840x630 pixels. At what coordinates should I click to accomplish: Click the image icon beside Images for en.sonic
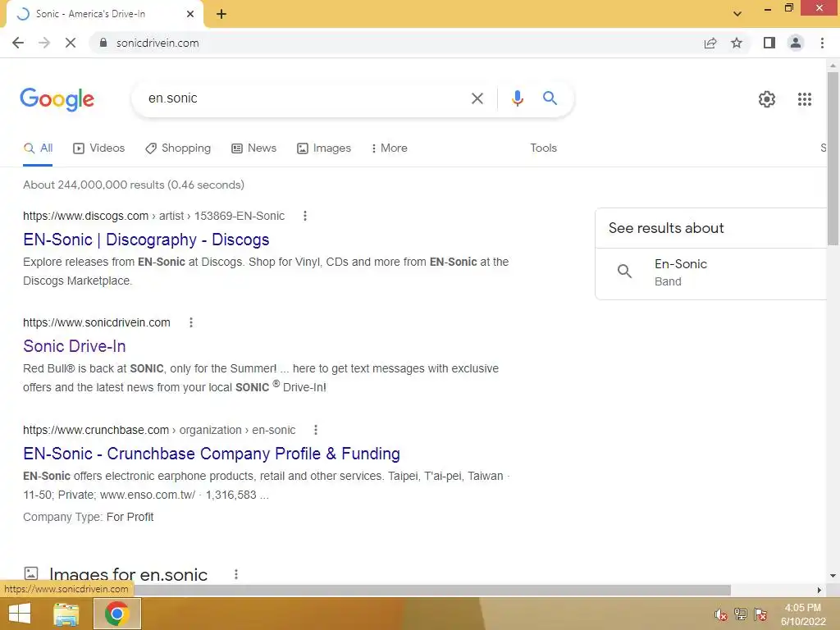(31, 573)
